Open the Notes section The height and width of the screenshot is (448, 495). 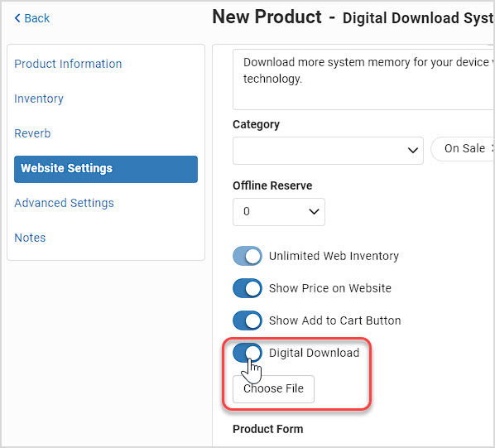click(30, 238)
